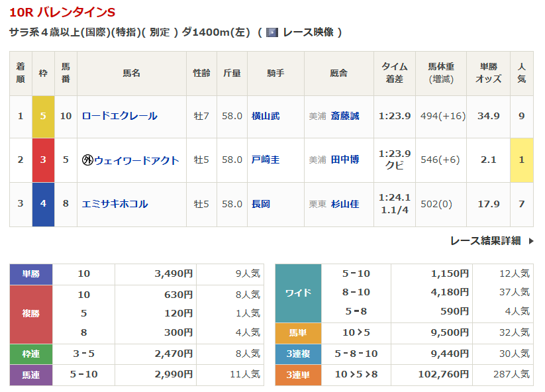545x392 pixels.
Task: Open the レース結果詳細 full results link
Action: point(485,241)
